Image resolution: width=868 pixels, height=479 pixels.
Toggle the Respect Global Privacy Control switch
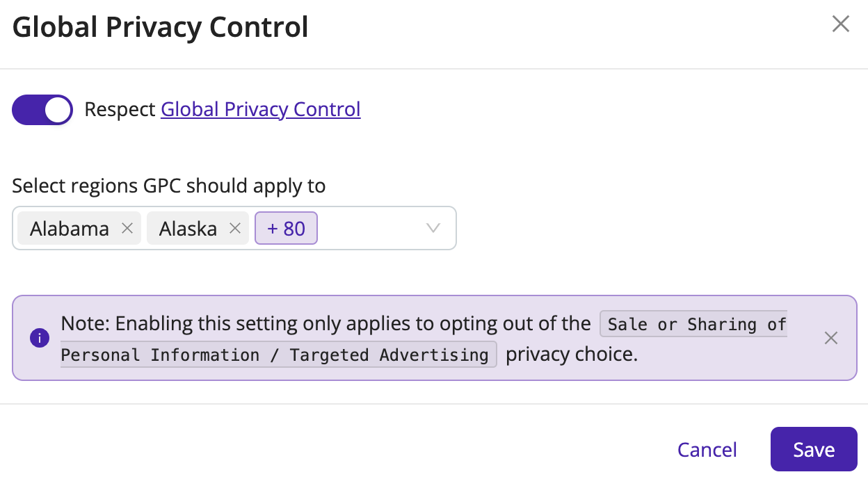click(42, 110)
